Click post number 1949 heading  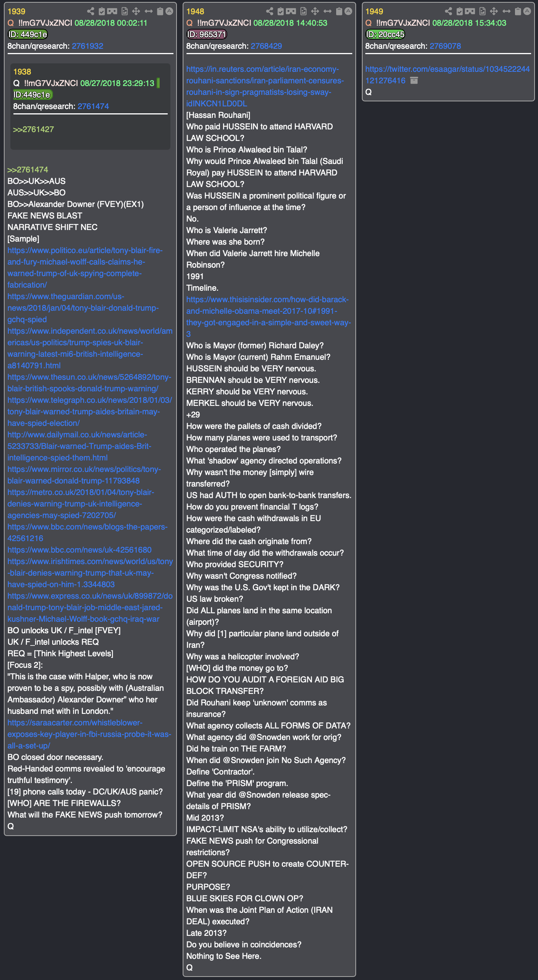pyautogui.click(x=374, y=12)
